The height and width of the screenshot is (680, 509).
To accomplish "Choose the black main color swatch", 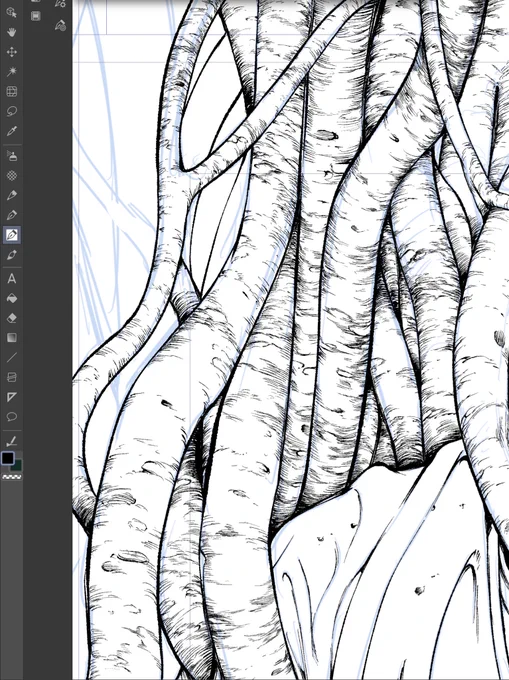I will pos(7,458).
